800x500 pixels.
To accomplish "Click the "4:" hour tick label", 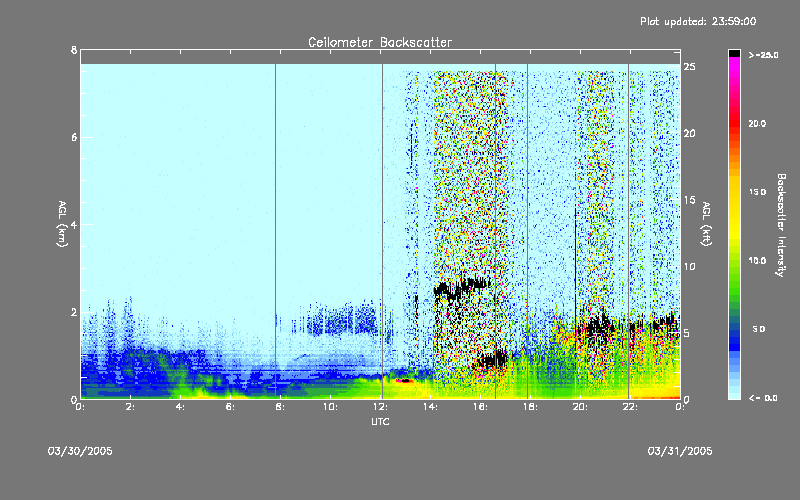I will [x=181, y=407].
